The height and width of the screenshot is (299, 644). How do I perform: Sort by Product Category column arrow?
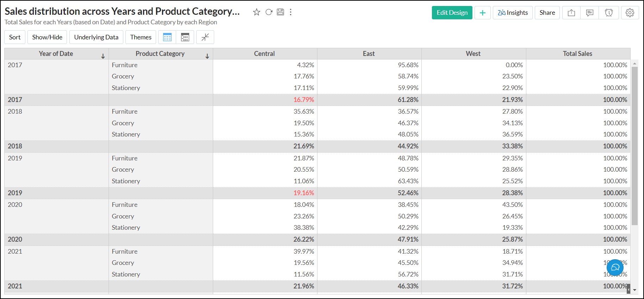click(207, 56)
